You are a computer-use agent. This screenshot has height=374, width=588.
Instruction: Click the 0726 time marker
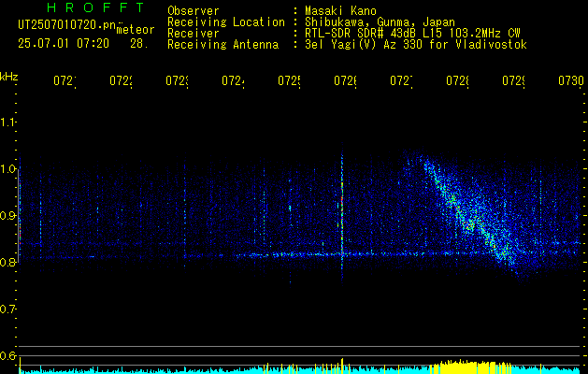coord(345,80)
